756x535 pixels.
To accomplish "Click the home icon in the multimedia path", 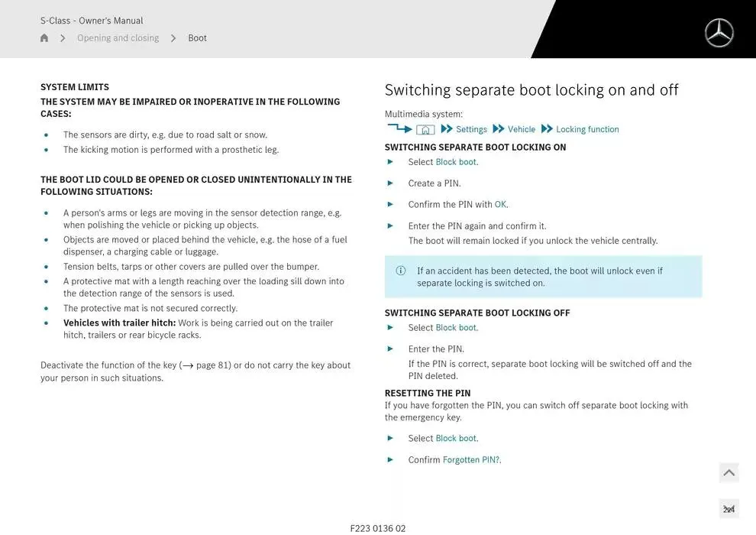I will [425, 129].
